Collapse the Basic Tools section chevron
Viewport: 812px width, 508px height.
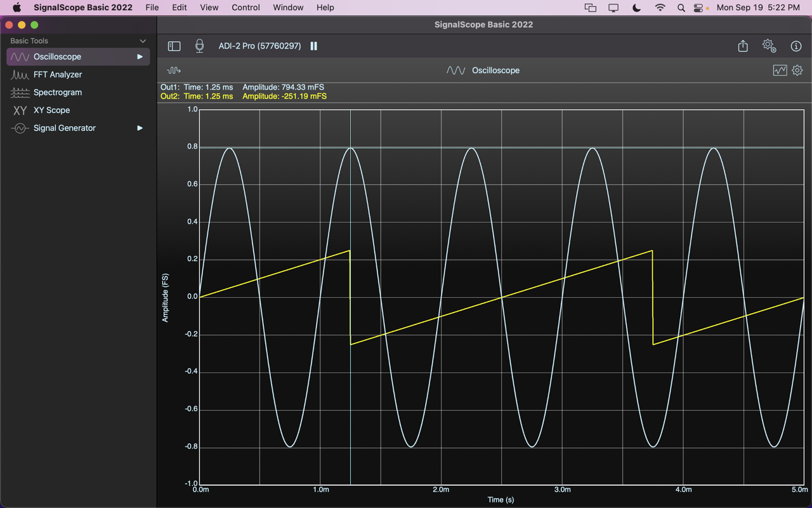(143, 41)
